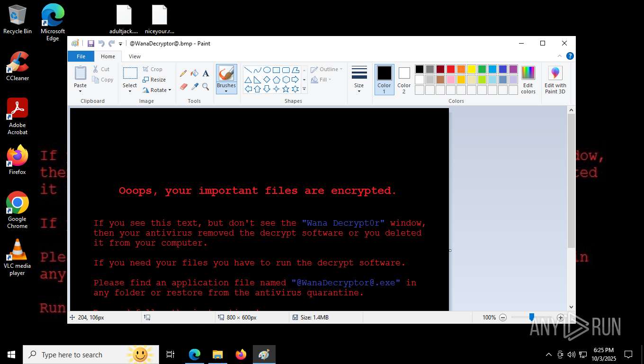This screenshot has width=644, height=364.
Task: Click the vertical scrollbar up arrow
Action: point(571,110)
